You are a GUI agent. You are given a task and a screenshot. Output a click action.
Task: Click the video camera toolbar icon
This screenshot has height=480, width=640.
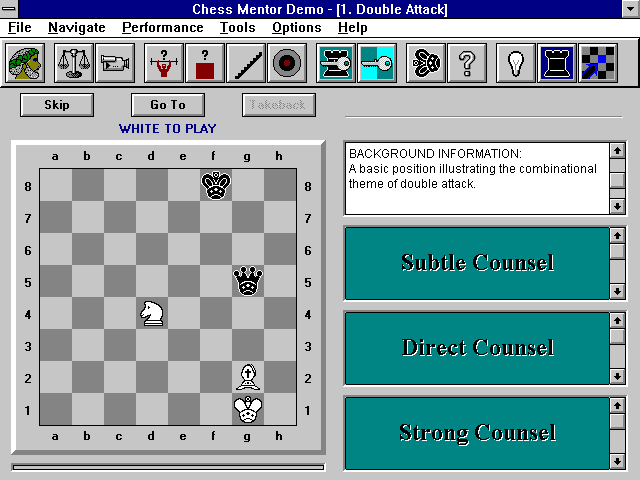coord(115,63)
